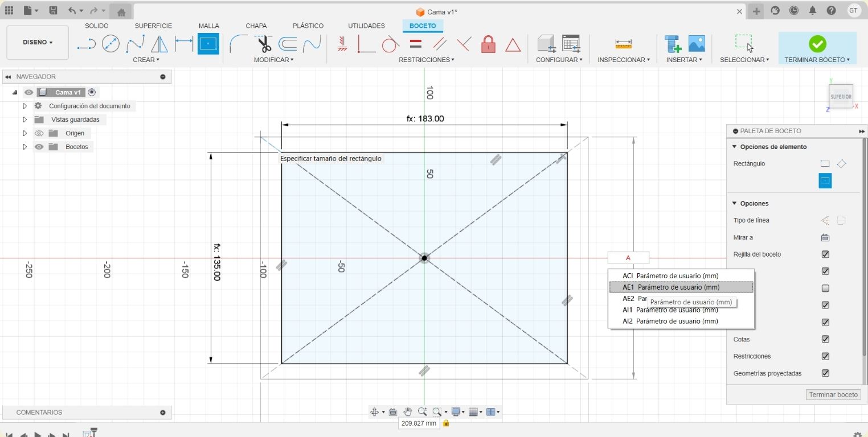Switch to the UTILIDADES tab
868x437 pixels.
[366, 26]
